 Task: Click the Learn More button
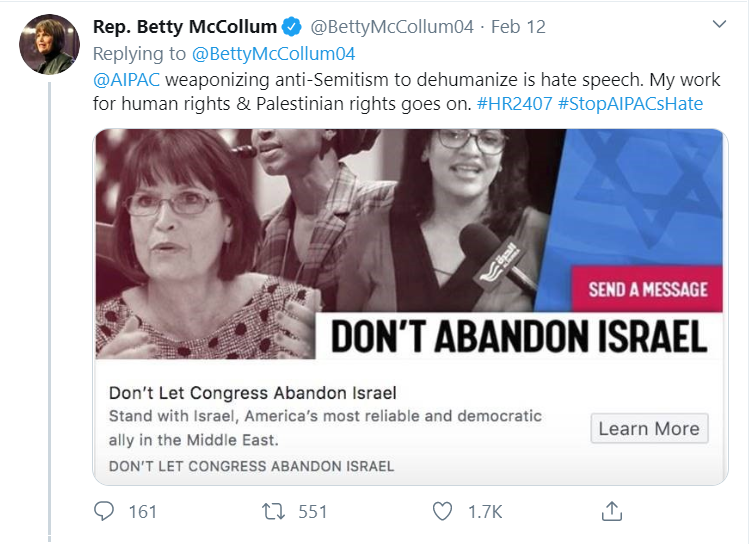click(649, 428)
